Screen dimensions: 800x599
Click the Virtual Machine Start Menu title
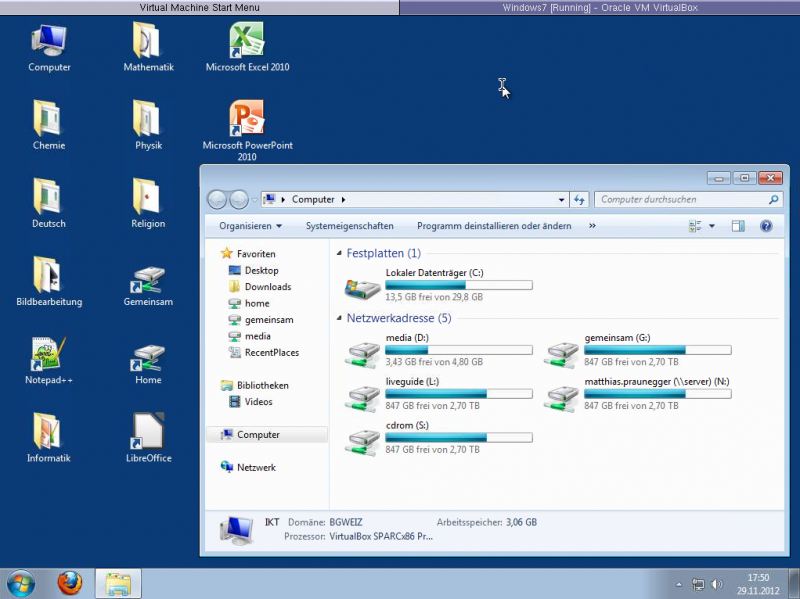[199, 8]
